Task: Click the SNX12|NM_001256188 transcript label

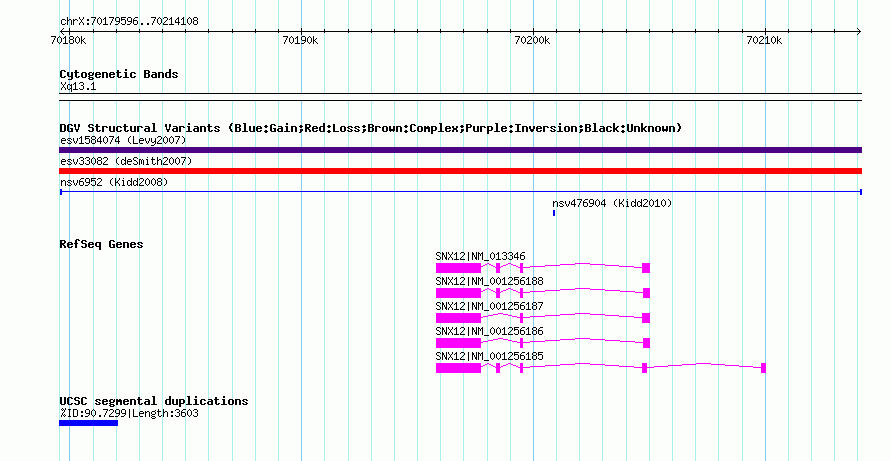Action: (x=489, y=282)
